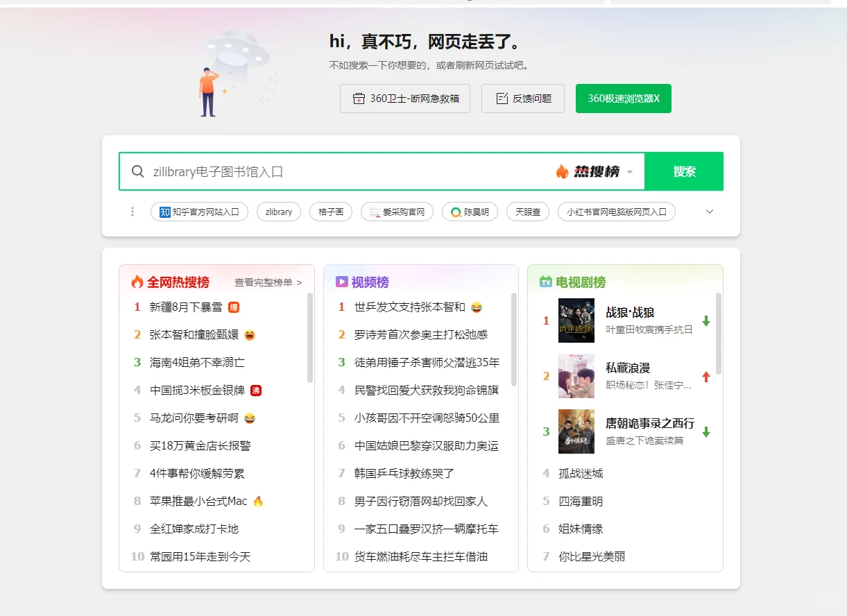Open hot search 常园用15年走到今天
Viewport: 847px width, 616px height.
point(200,556)
